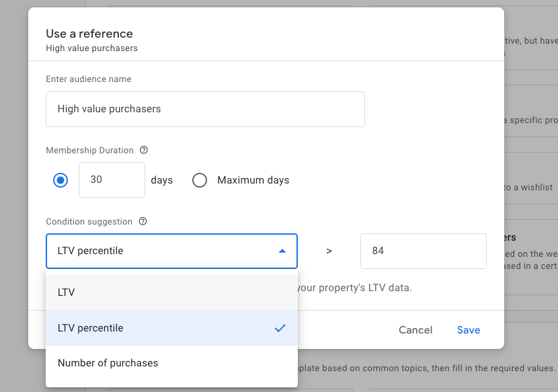Screen dimensions: 558x392
Task: Save the audience reference
Action: click(x=469, y=330)
